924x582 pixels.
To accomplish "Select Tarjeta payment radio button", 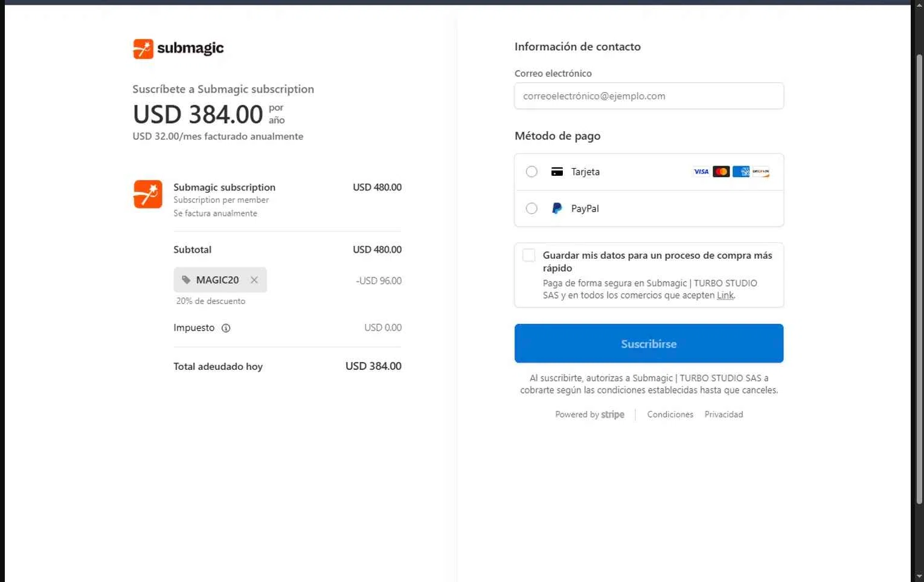I will pos(531,172).
